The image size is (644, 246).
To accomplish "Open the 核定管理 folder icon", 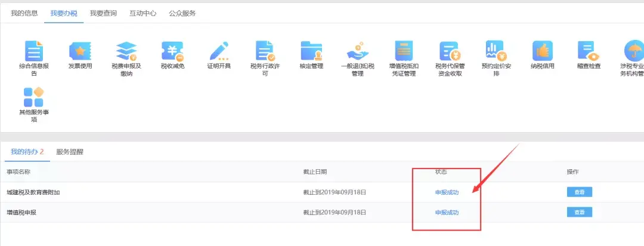I will click(311, 51).
